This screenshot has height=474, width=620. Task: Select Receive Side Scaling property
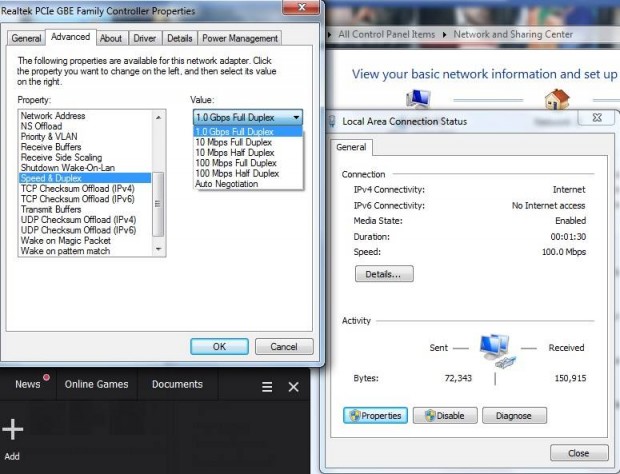click(x=61, y=157)
